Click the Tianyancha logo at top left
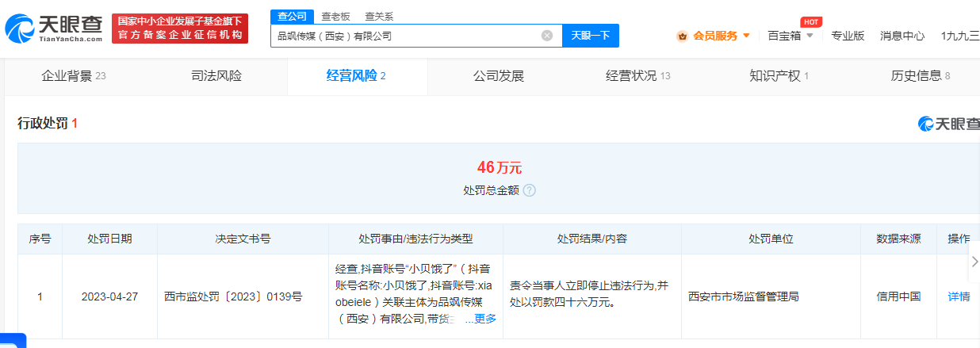The width and height of the screenshot is (980, 348). click(x=53, y=29)
